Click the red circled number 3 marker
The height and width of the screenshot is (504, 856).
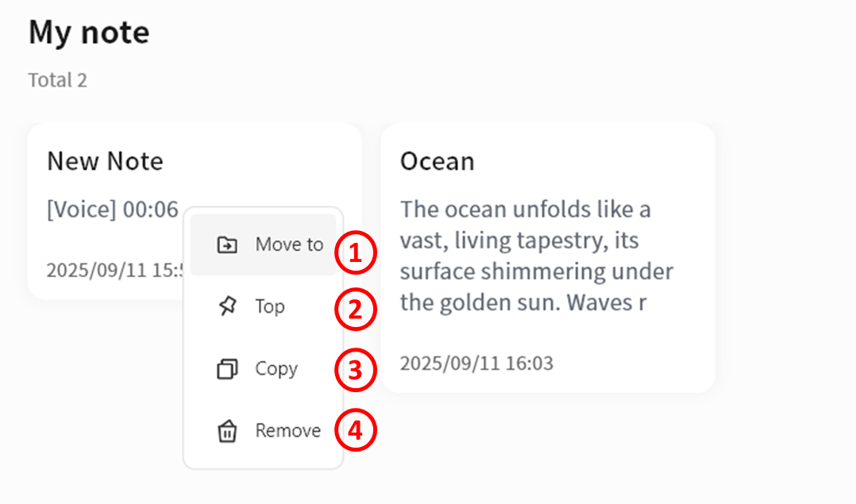coord(354,371)
